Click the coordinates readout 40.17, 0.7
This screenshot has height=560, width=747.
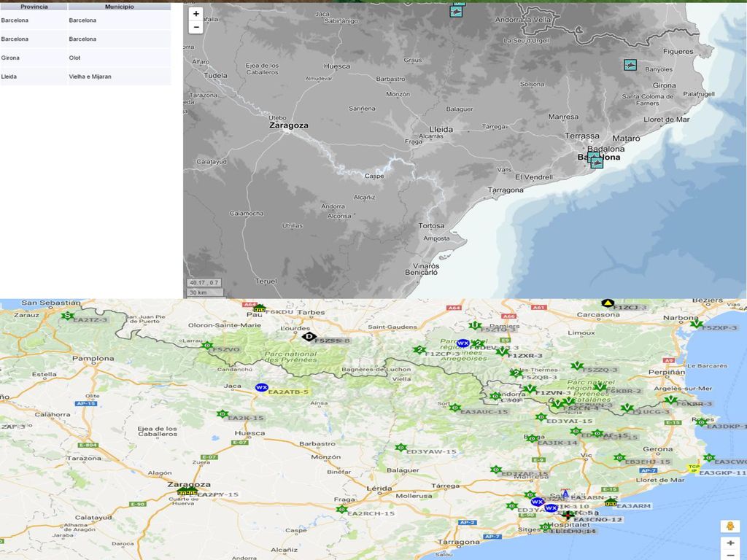(x=204, y=282)
